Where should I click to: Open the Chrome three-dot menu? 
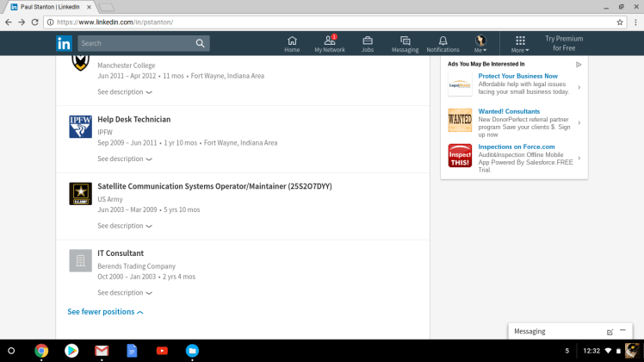[635, 22]
